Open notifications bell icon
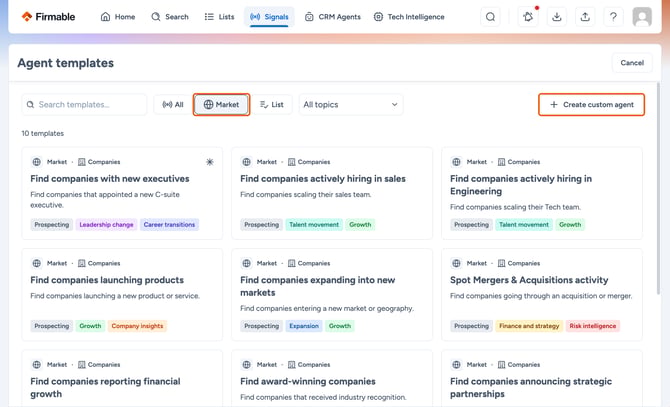 click(528, 17)
